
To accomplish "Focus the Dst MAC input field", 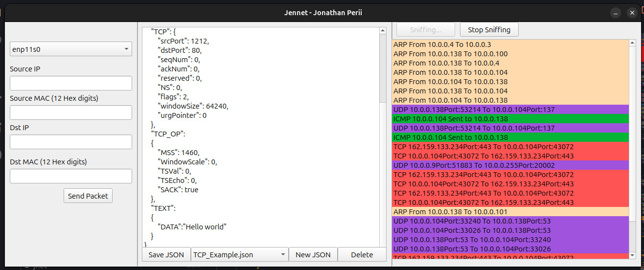I will click(x=71, y=176).
